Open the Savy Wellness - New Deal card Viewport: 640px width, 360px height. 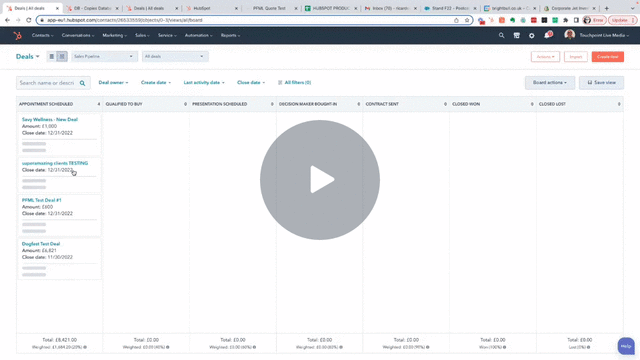(50, 120)
